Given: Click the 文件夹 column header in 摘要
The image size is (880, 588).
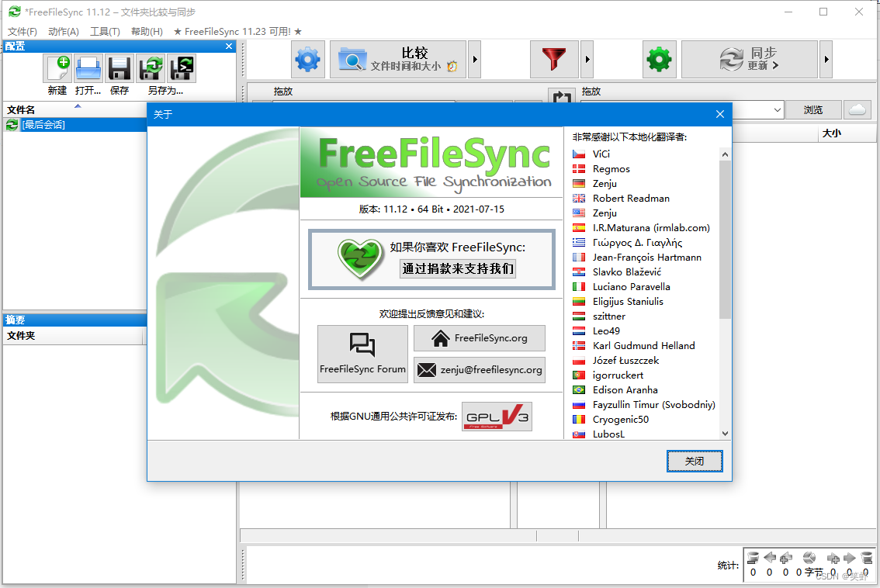Looking at the screenshot, I should (x=73, y=336).
